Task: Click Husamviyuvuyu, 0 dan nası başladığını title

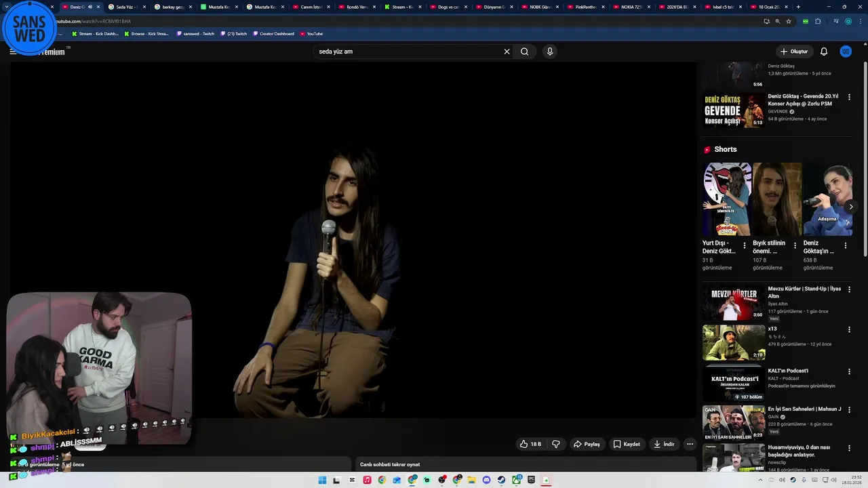Action: click(x=799, y=451)
